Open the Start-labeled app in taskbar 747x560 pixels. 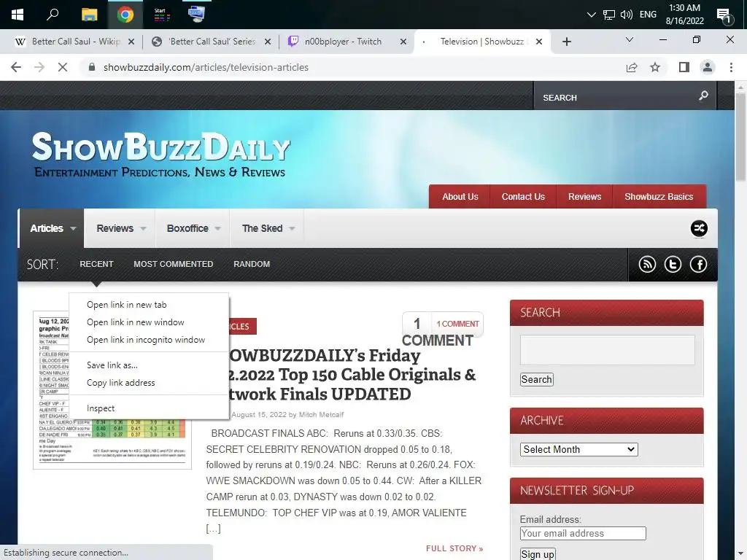click(x=161, y=15)
